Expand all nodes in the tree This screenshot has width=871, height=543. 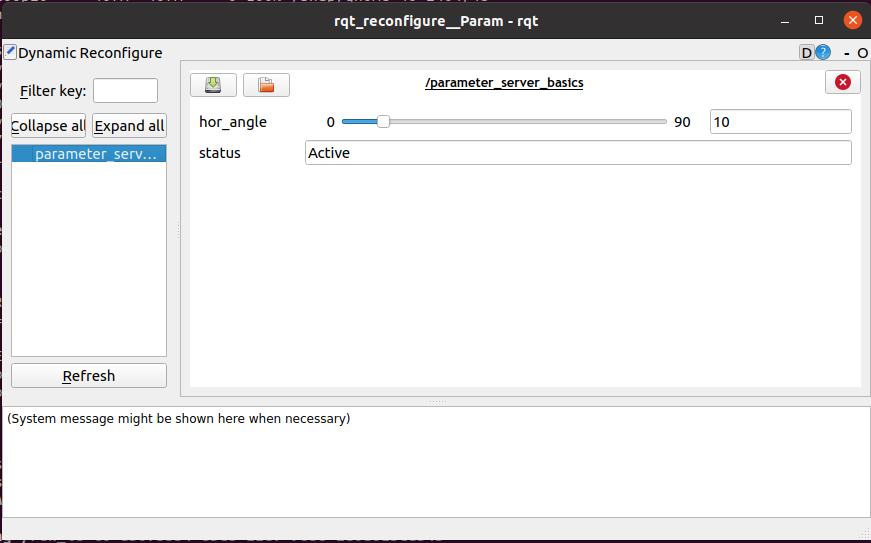click(129, 125)
